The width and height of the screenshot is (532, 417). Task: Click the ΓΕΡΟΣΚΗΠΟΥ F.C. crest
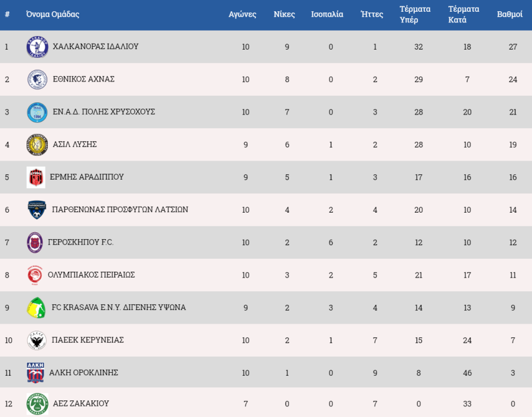tap(35, 242)
